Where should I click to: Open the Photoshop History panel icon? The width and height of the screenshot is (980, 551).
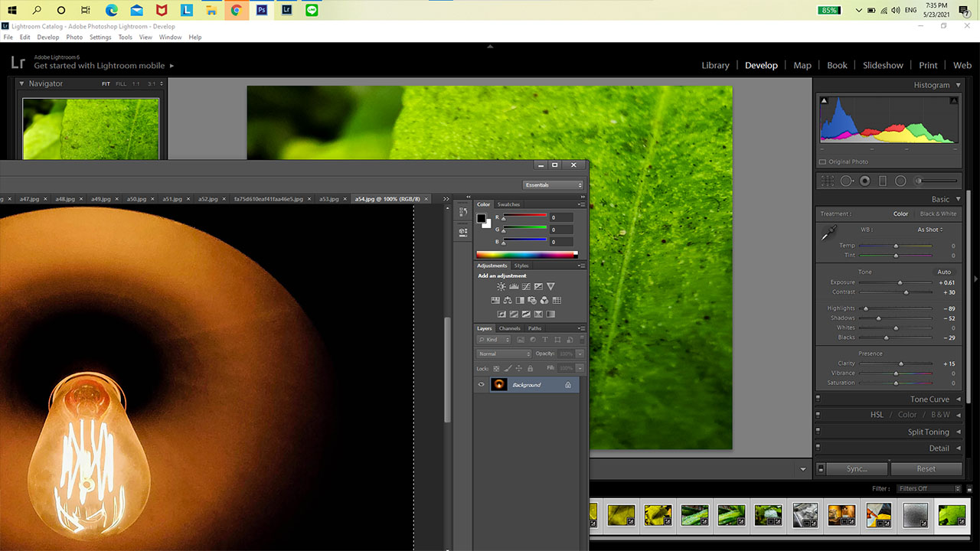tap(463, 213)
